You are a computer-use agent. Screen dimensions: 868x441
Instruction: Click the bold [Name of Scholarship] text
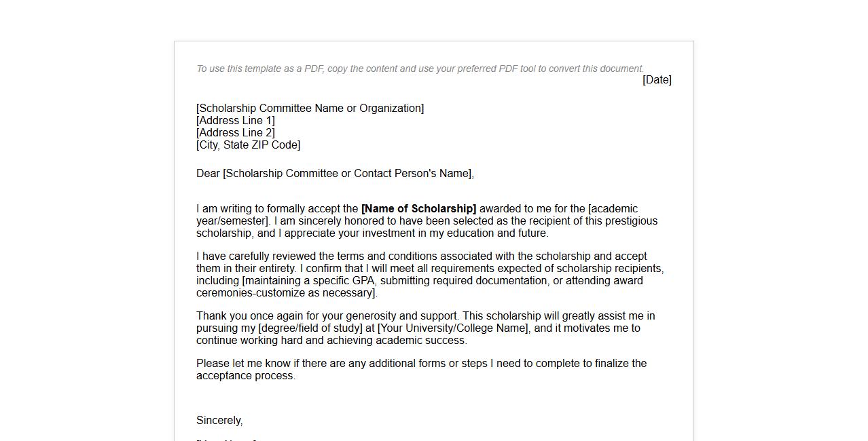pos(418,209)
